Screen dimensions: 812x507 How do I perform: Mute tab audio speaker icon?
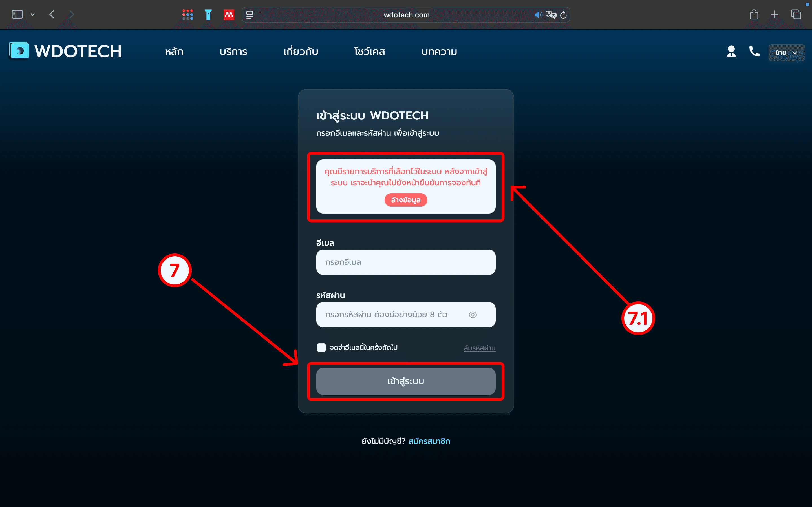[538, 15]
